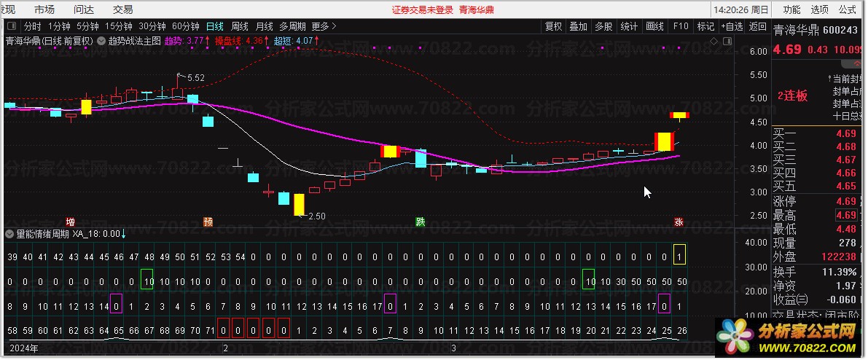Select the 日线 daily period
This screenshot has width=868, height=360.
pyautogui.click(x=215, y=26)
